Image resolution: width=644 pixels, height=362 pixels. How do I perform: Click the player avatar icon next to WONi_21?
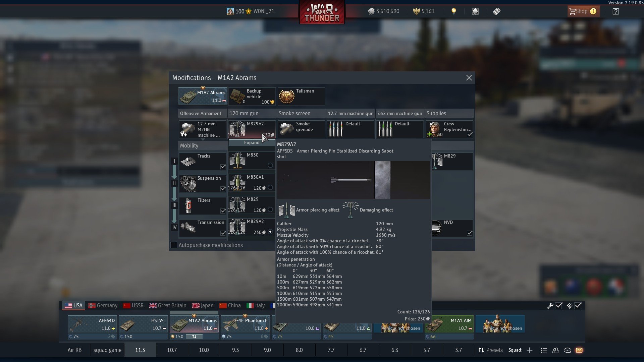coord(230,11)
